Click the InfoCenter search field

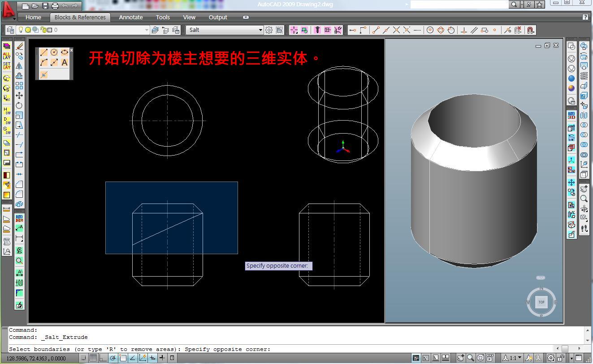coord(459,4)
